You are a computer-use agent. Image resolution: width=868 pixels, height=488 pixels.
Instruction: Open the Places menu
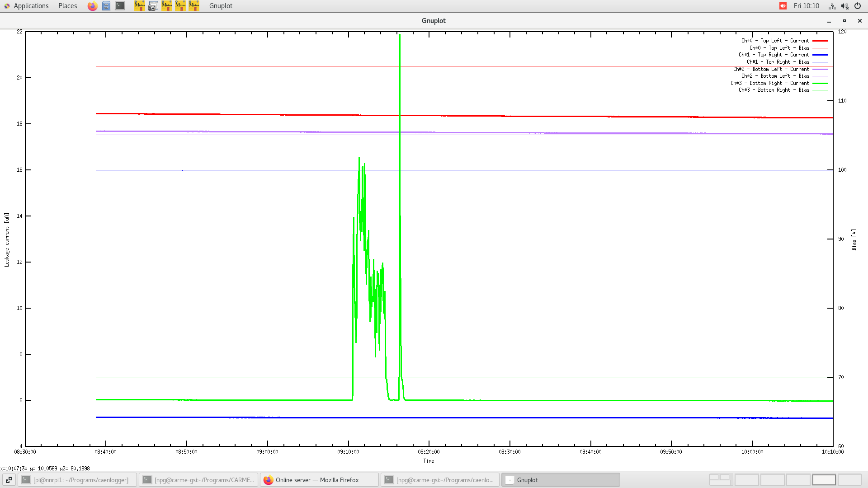click(x=67, y=6)
